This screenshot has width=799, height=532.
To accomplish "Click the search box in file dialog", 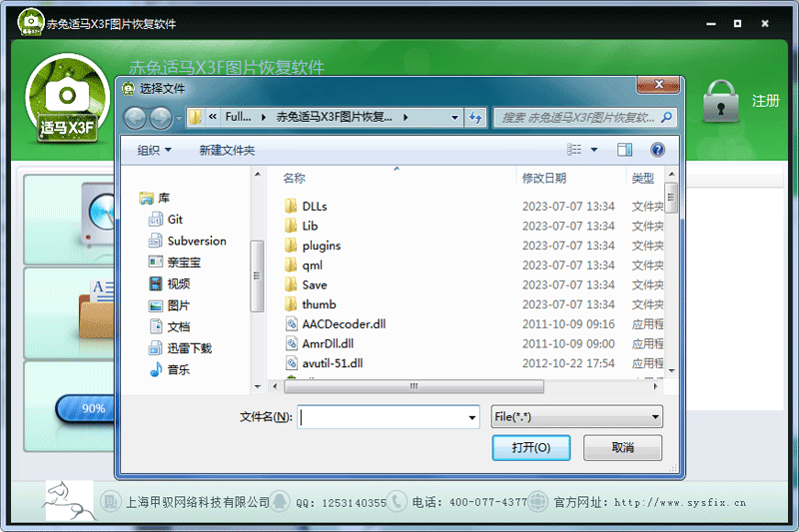I will (585, 118).
